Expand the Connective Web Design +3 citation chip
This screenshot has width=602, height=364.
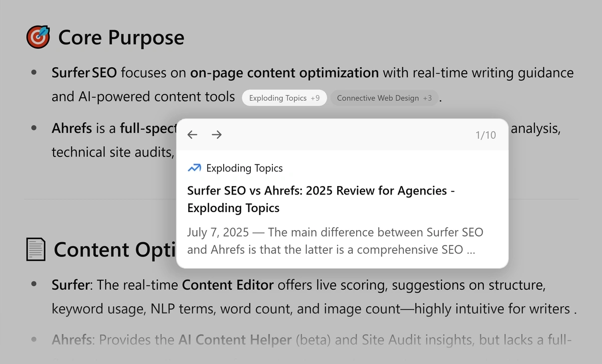point(384,98)
